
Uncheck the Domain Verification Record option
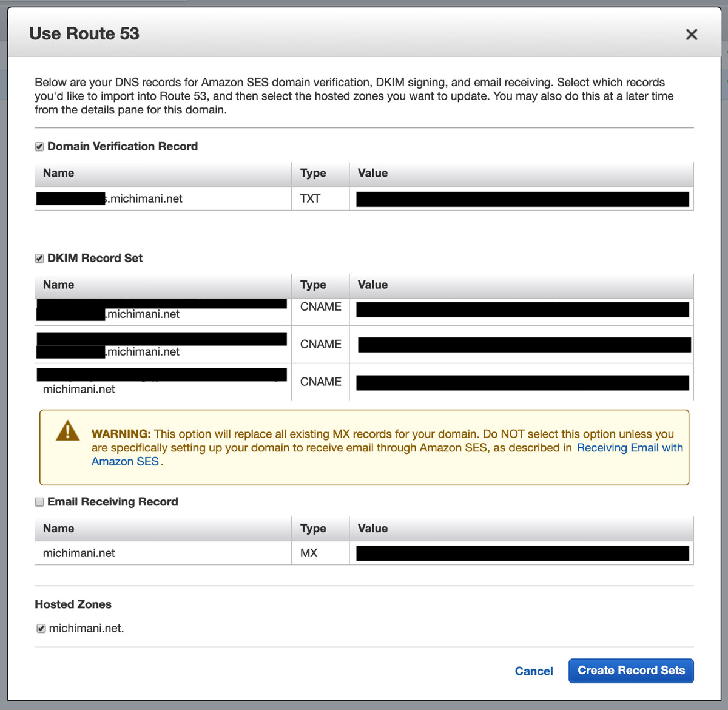click(39, 146)
